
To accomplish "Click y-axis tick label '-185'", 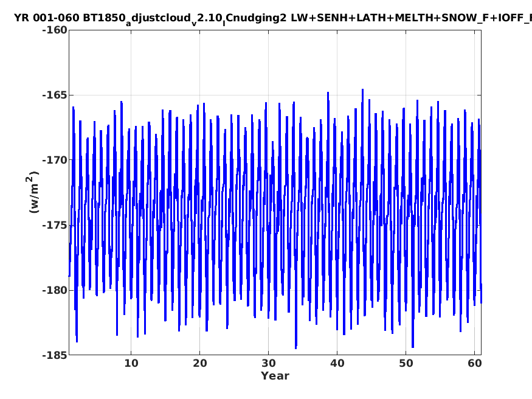I will coord(55,355).
